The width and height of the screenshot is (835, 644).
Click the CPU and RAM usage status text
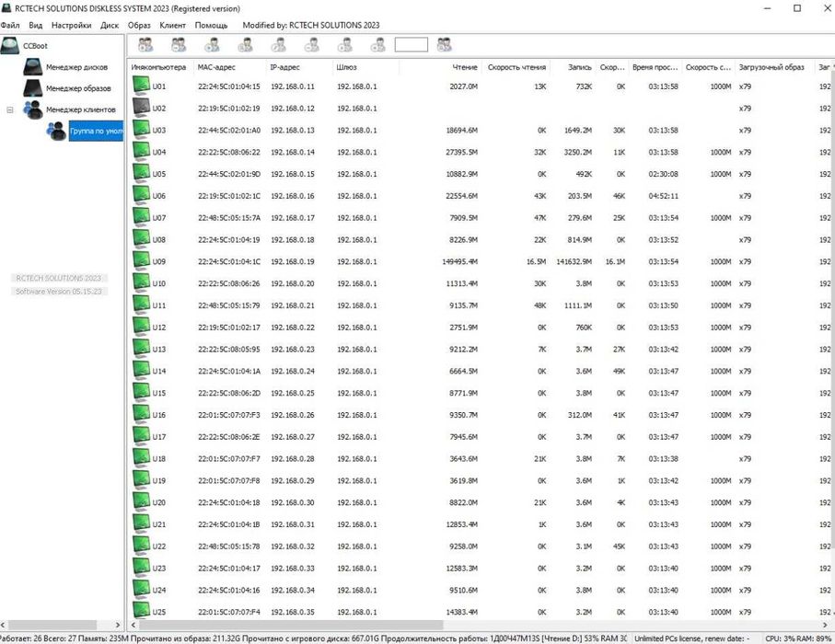pyautogui.click(x=799, y=638)
